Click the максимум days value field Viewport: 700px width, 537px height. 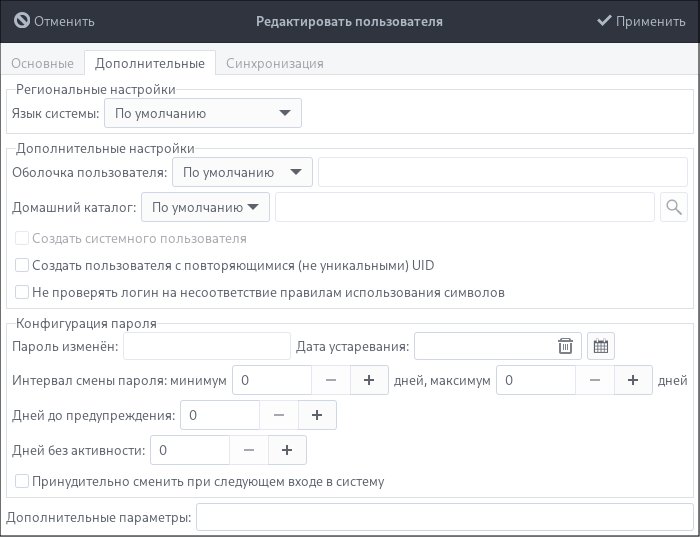(x=536, y=380)
